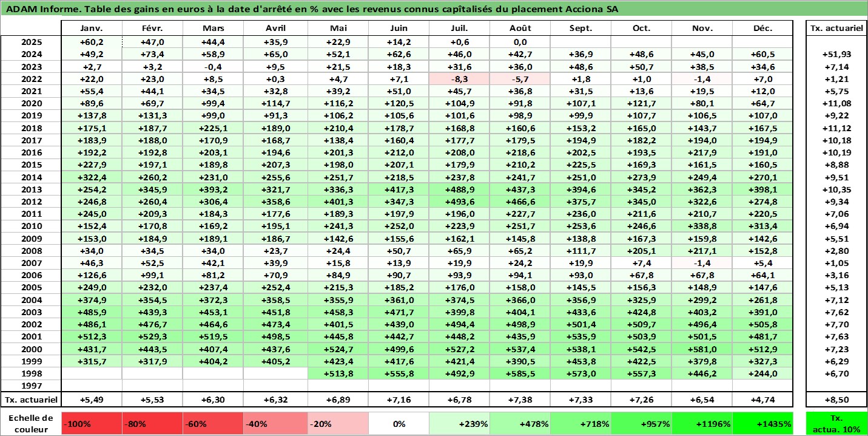Click the 'Mai' column header

tap(337, 29)
